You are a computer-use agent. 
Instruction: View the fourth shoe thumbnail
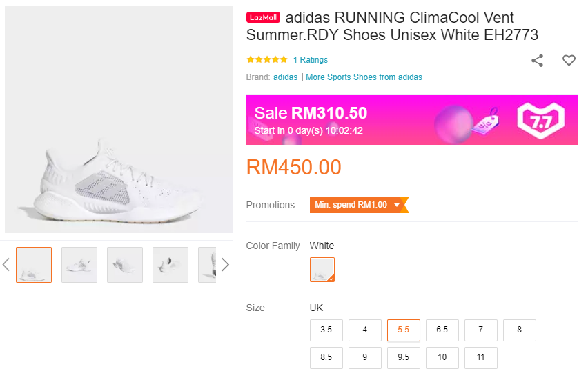(170, 265)
